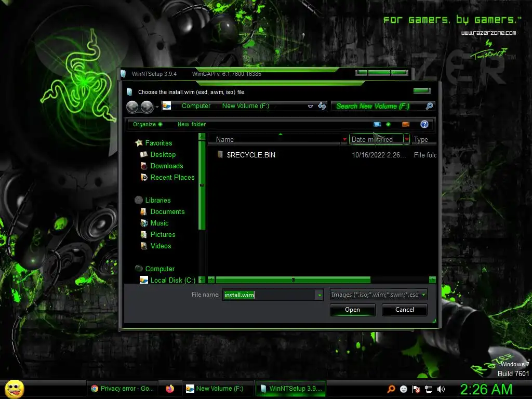The width and height of the screenshot is (532, 399).
Task: Switch to Privacy error Chrome taskbar item
Action: [123, 389]
